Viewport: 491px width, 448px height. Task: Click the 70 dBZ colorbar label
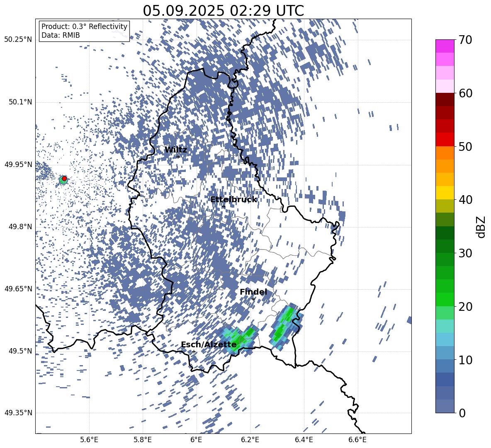pyautogui.click(x=465, y=40)
